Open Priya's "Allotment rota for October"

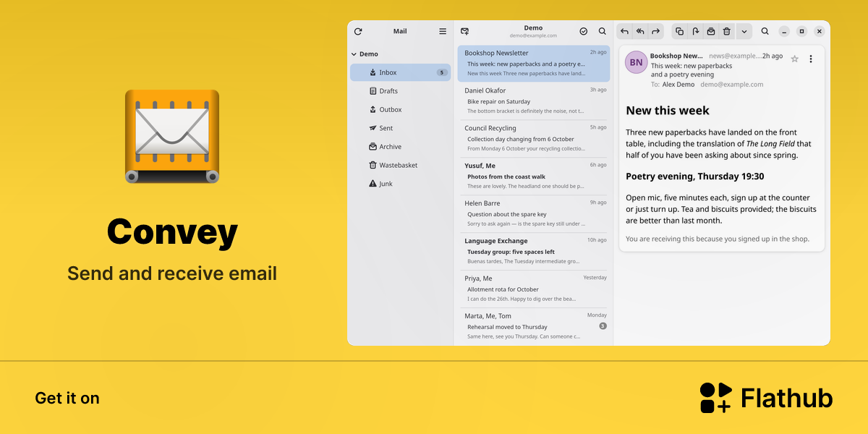point(534,289)
